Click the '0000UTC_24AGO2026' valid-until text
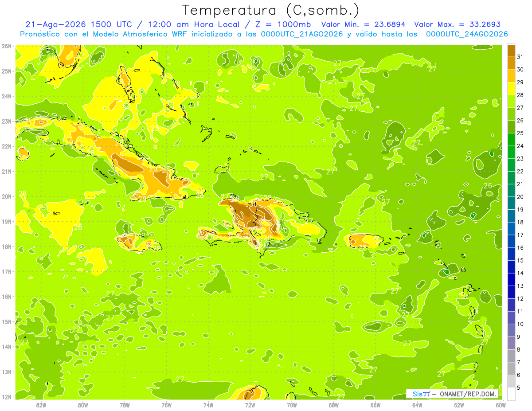Image resolution: width=532 pixels, height=411 pixels. tap(467, 34)
